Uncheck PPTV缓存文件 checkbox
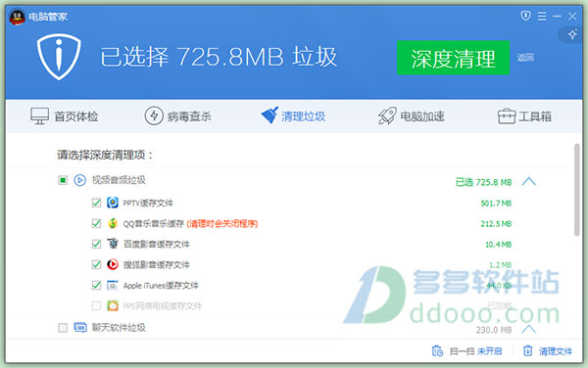This screenshot has height=368, width=588. click(96, 203)
